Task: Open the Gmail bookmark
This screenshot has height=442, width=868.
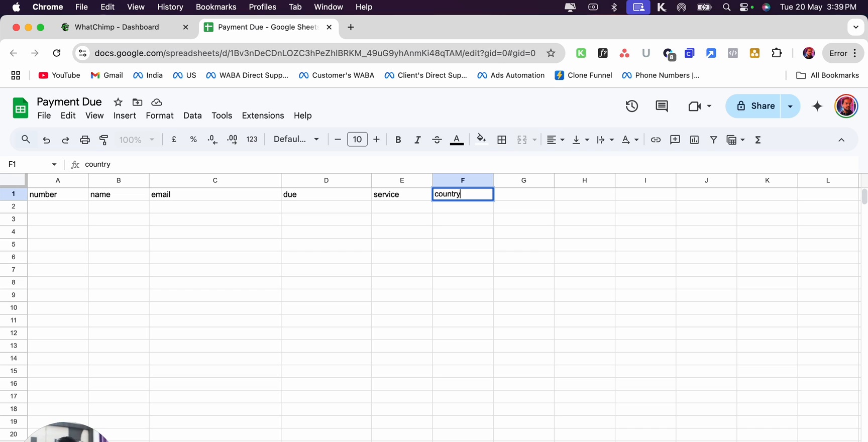Action: tap(106, 75)
